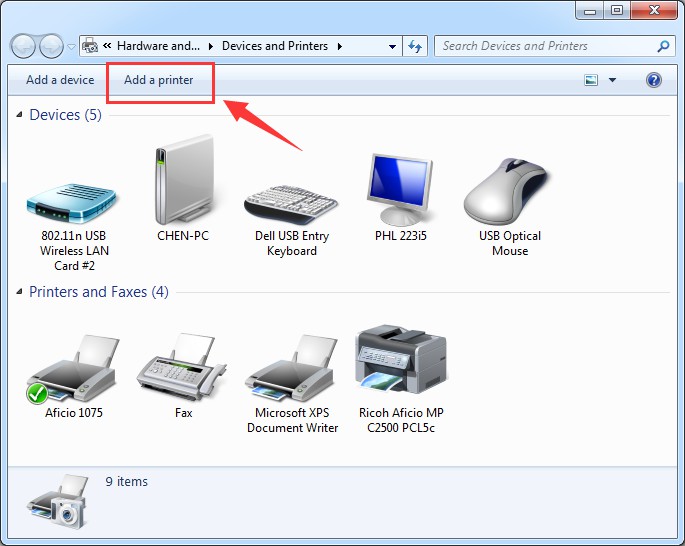Click the Printers and Faxes (4) header
The height and width of the screenshot is (546, 685).
pyautogui.click(x=99, y=292)
